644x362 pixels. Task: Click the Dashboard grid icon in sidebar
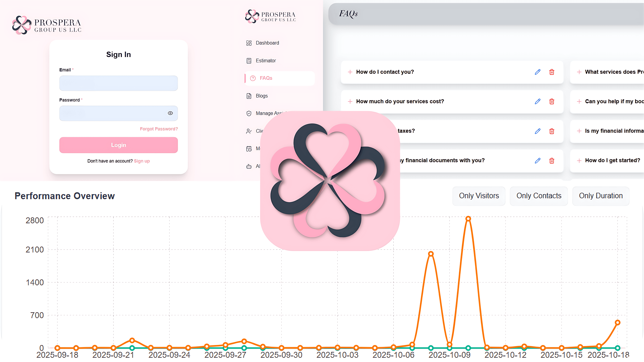click(249, 43)
